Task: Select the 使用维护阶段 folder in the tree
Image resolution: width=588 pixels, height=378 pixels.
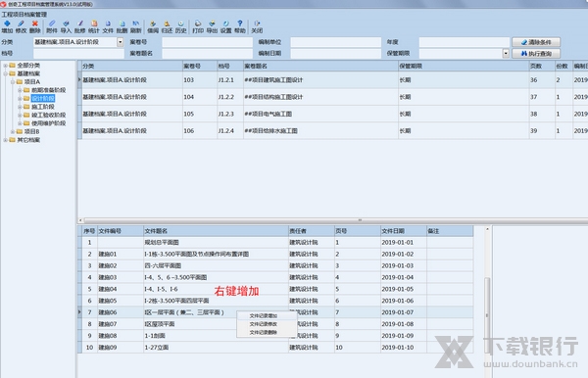Action: [x=48, y=123]
